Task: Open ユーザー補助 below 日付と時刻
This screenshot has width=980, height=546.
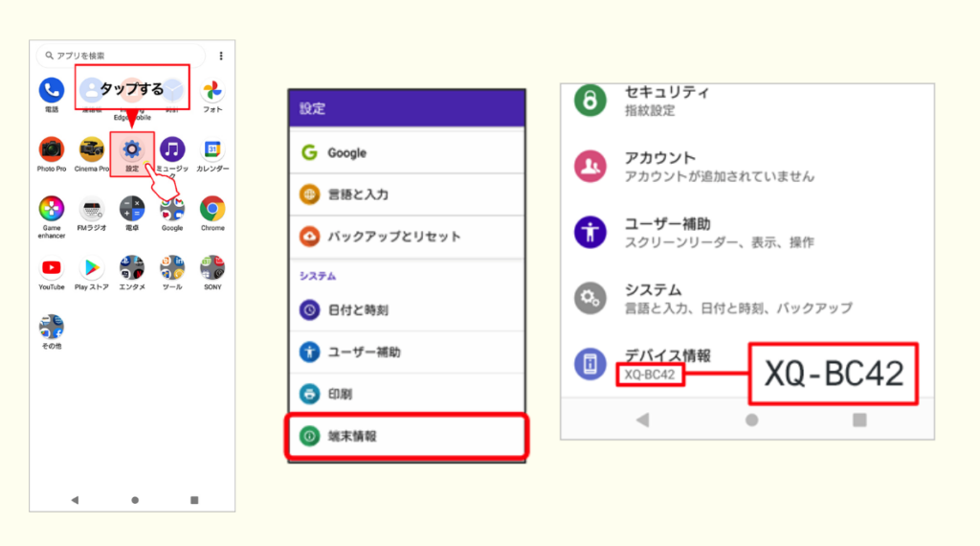Action: [407, 353]
